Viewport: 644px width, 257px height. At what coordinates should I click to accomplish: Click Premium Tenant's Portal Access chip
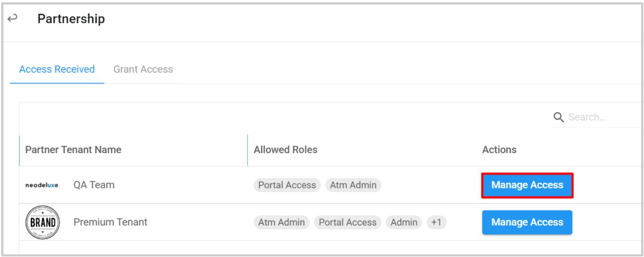click(348, 222)
